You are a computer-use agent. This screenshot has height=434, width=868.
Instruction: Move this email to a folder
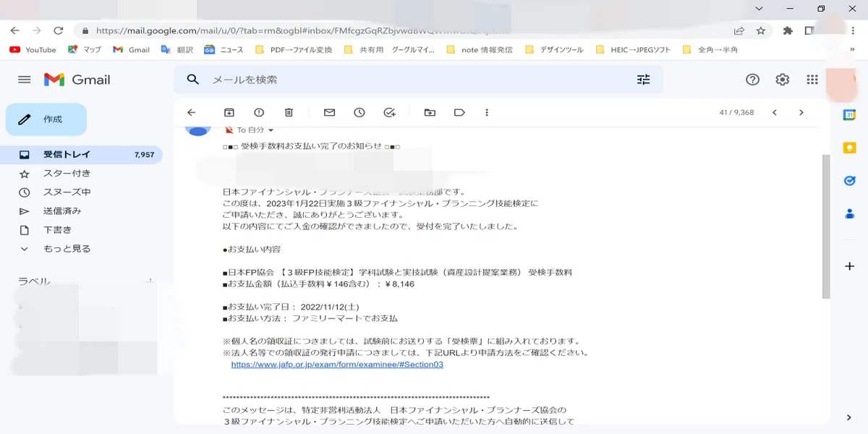430,113
